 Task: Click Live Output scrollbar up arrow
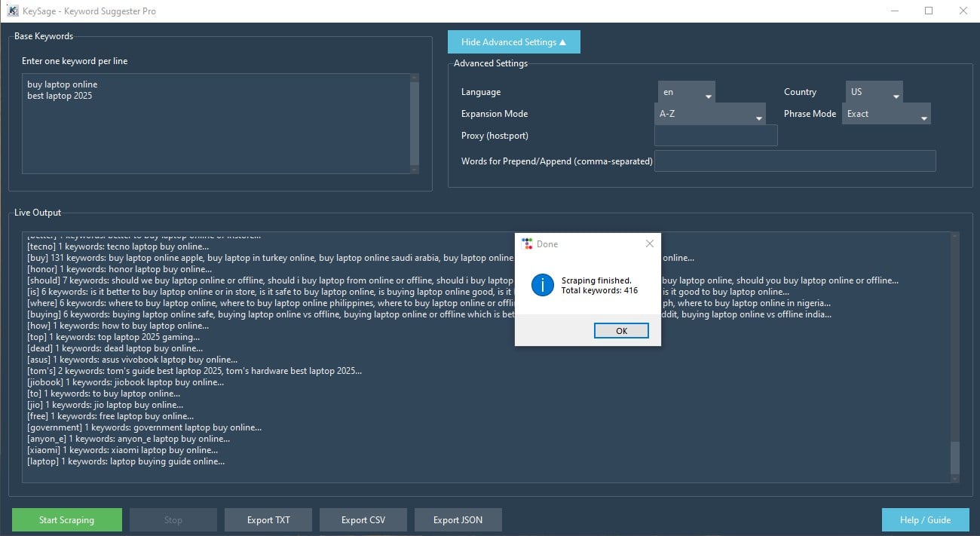[x=955, y=236]
